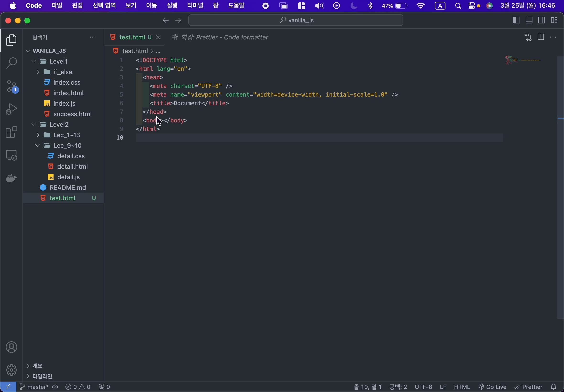This screenshot has height=392, width=564.
Task: Click the Manage gear icon
Action: [x=11, y=370]
